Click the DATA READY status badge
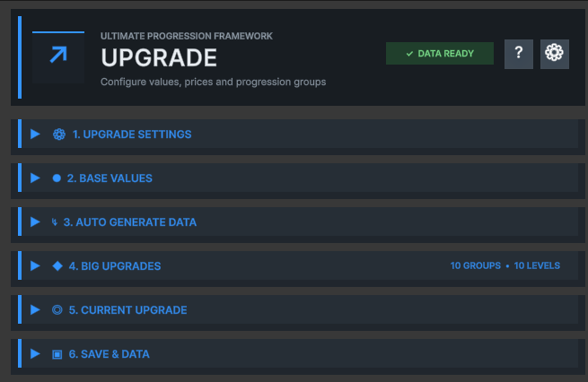 coord(440,54)
